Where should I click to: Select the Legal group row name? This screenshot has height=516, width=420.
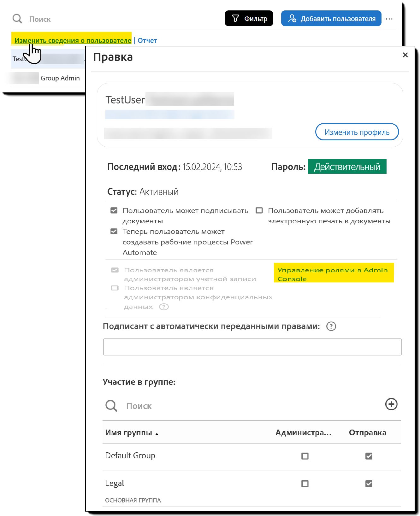115,484
